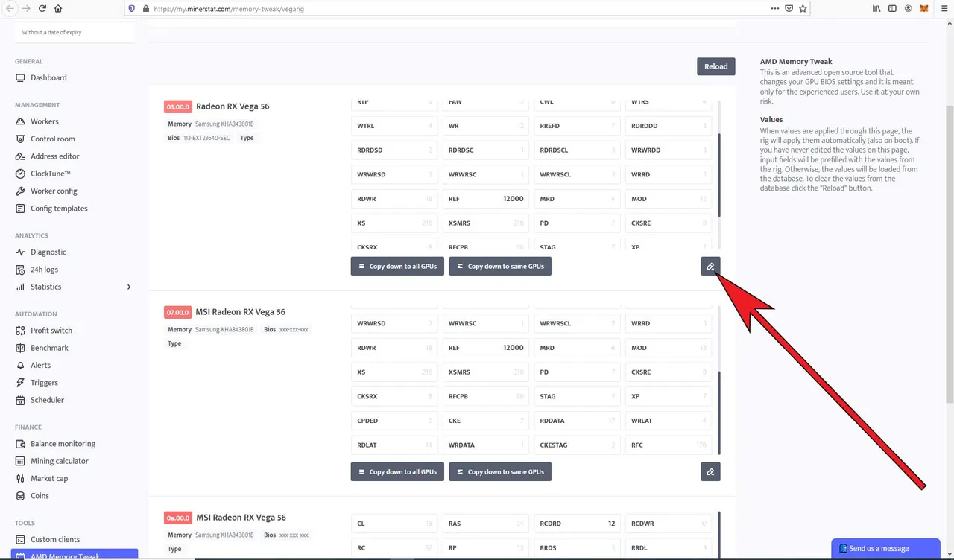The width and height of the screenshot is (954, 560).
Task: Click the edit pencil button on 07.00.0 card
Action: point(710,471)
